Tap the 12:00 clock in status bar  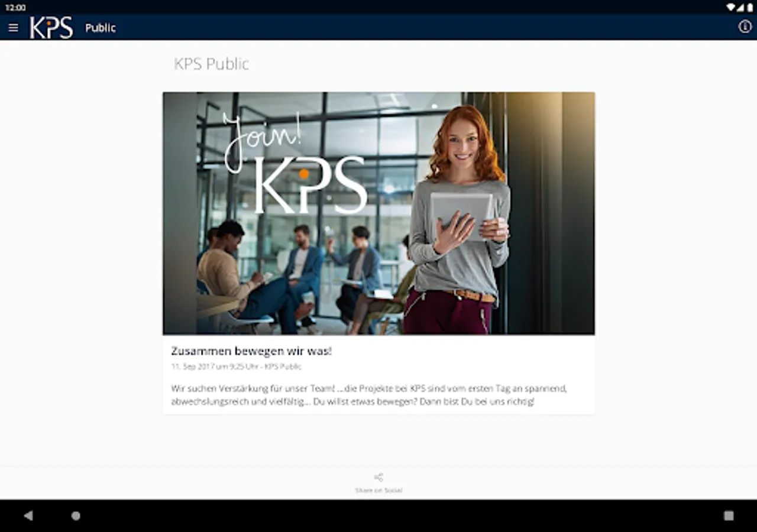(x=15, y=8)
